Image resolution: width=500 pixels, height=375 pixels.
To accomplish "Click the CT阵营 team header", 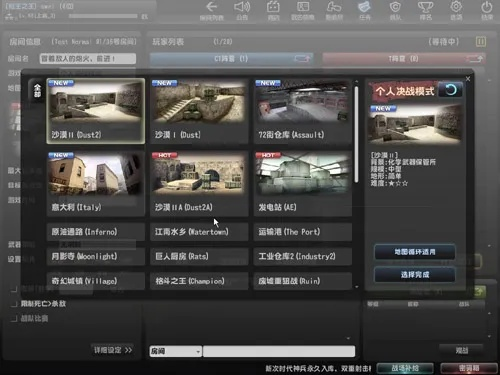I will click(x=231, y=59).
